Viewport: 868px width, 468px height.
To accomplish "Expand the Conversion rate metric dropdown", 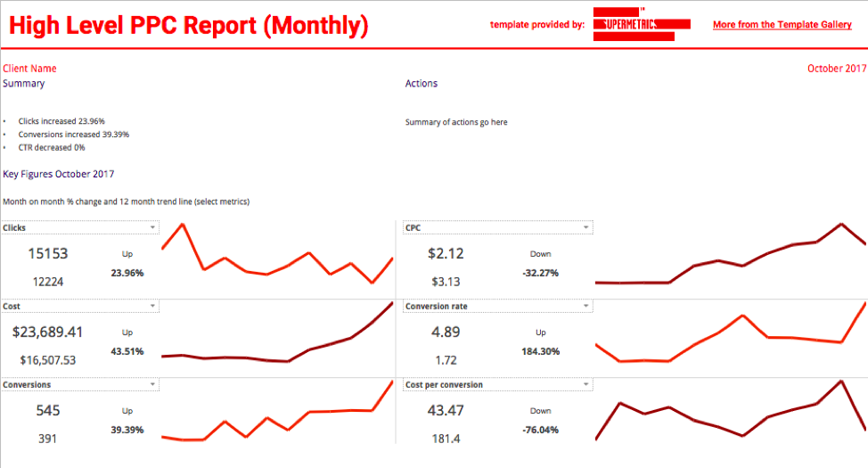I will point(585,307).
